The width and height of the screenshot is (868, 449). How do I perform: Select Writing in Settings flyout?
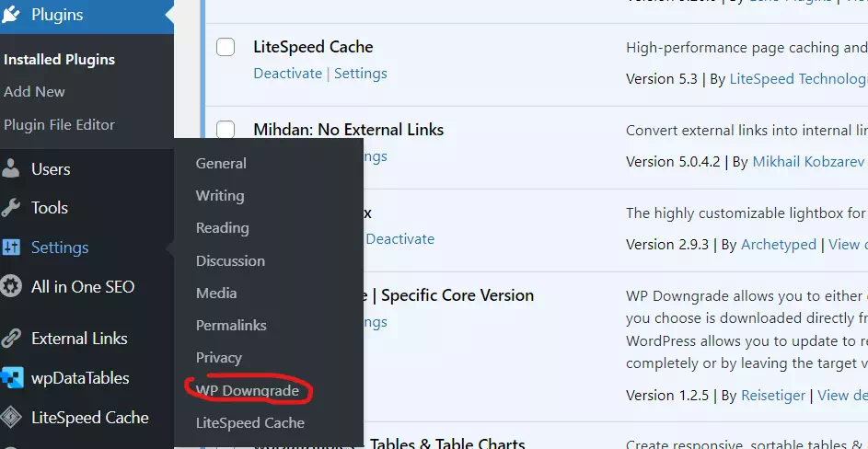pyautogui.click(x=220, y=195)
